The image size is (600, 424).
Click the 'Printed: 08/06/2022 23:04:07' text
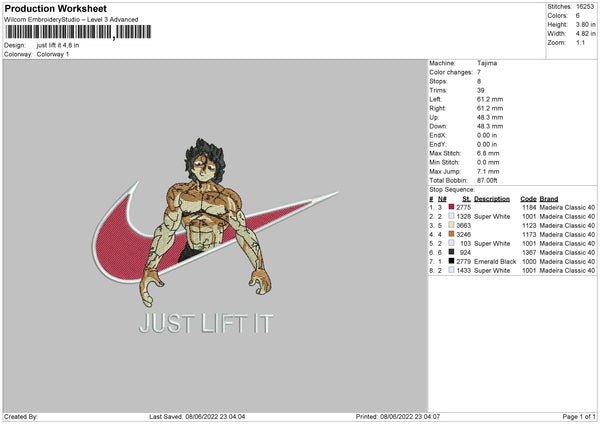tap(398, 416)
